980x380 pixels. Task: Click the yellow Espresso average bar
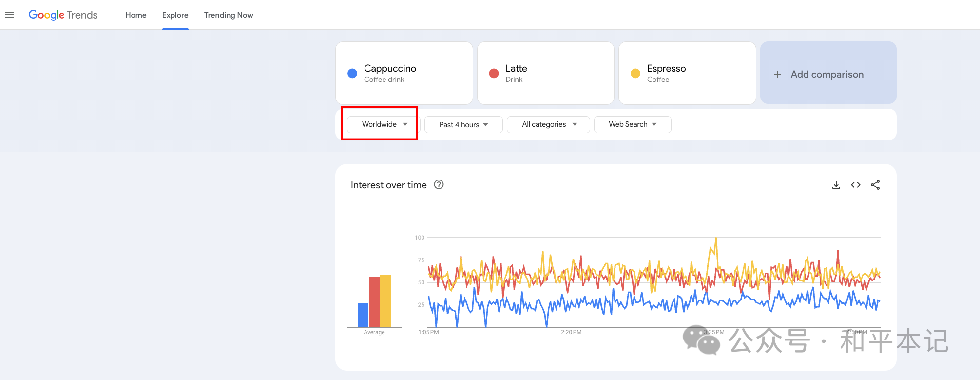click(385, 301)
